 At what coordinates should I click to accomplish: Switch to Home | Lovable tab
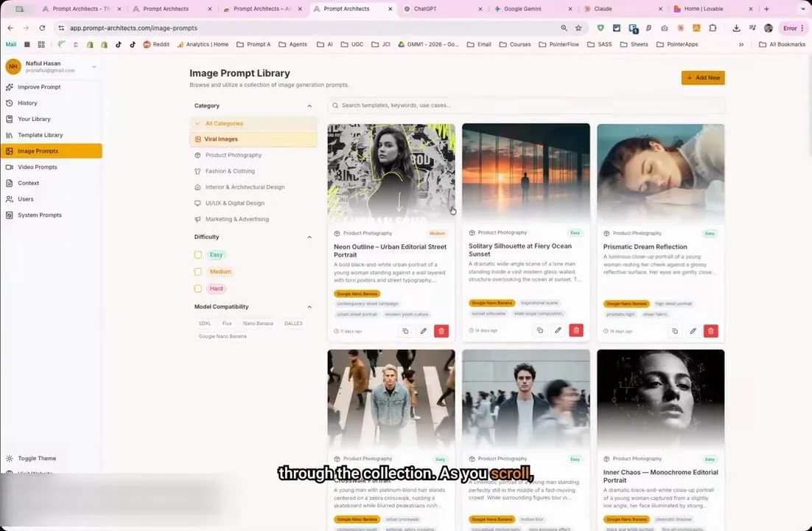click(x=713, y=9)
